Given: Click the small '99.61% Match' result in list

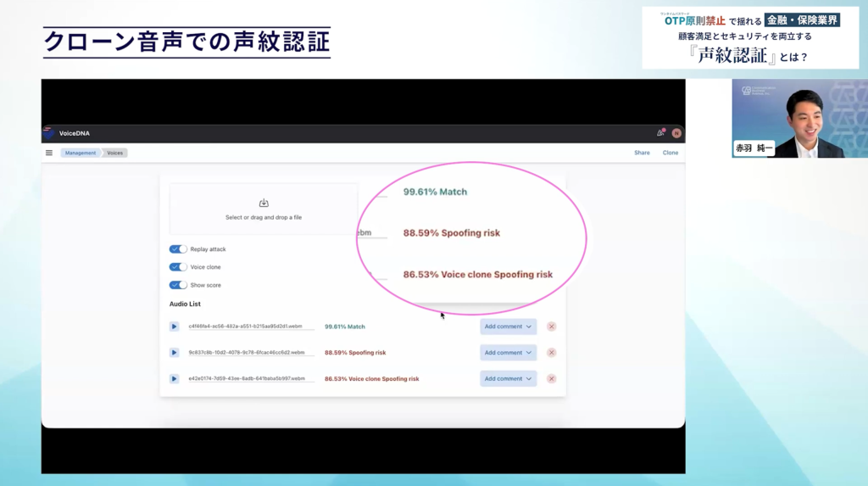Looking at the screenshot, I should click(x=345, y=327).
